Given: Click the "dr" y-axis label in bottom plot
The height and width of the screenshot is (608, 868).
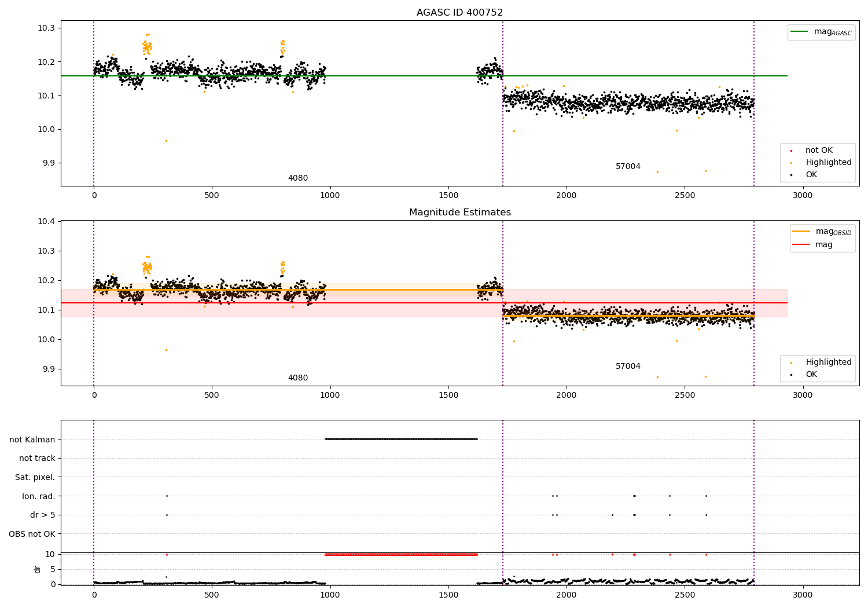Looking at the screenshot, I should pyautogui.click(x=38, y=569).
